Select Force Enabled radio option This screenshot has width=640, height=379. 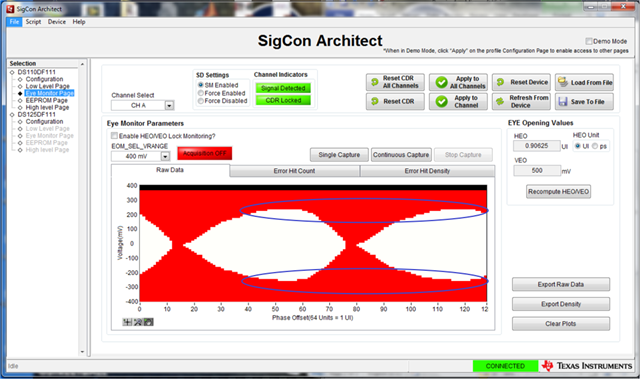click(x=200, y=93)
